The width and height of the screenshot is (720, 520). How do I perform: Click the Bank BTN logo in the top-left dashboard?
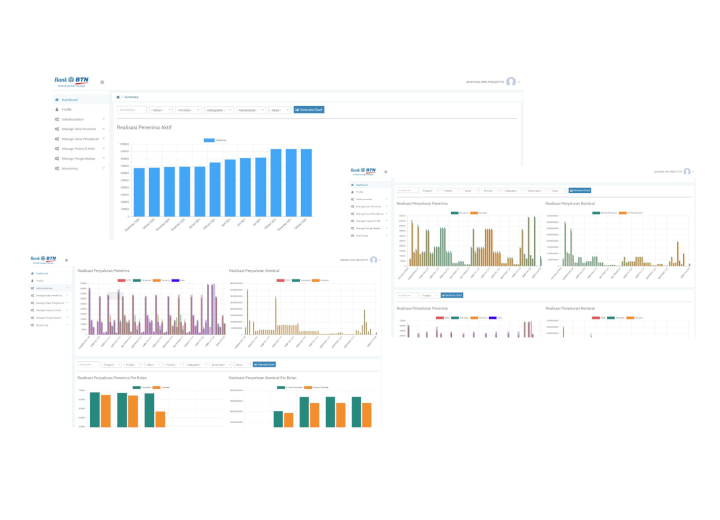[73, 81]
